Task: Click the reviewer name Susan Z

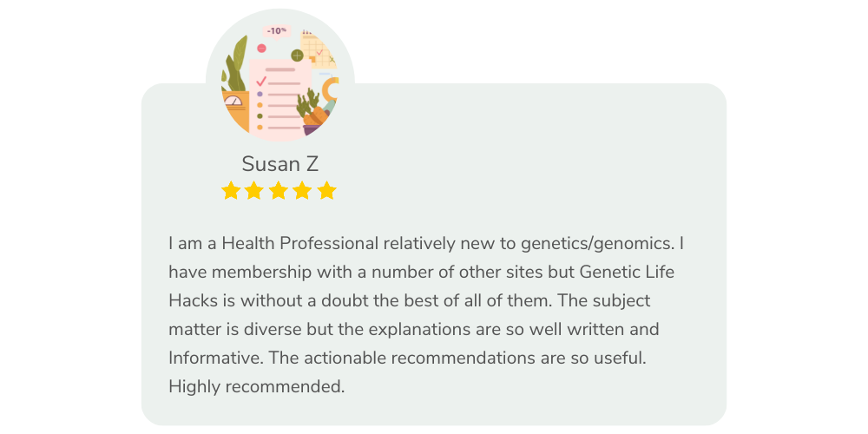Action: [x=280, y=164]
